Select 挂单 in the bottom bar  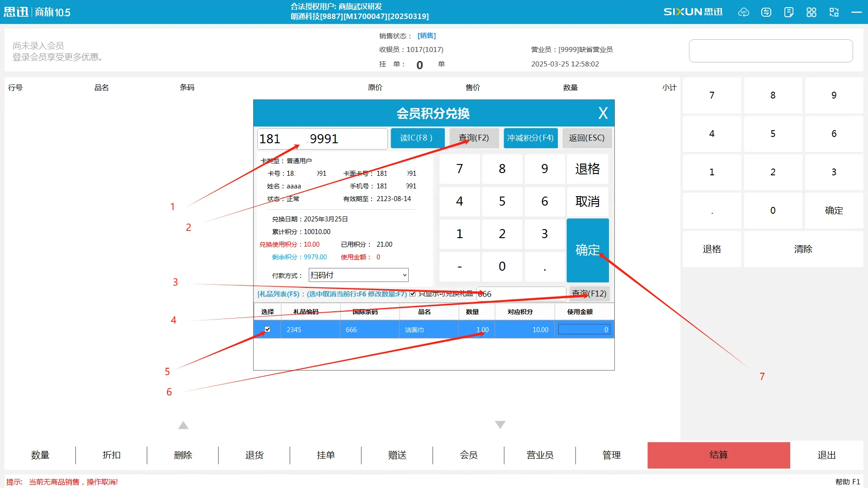(325, 455)
